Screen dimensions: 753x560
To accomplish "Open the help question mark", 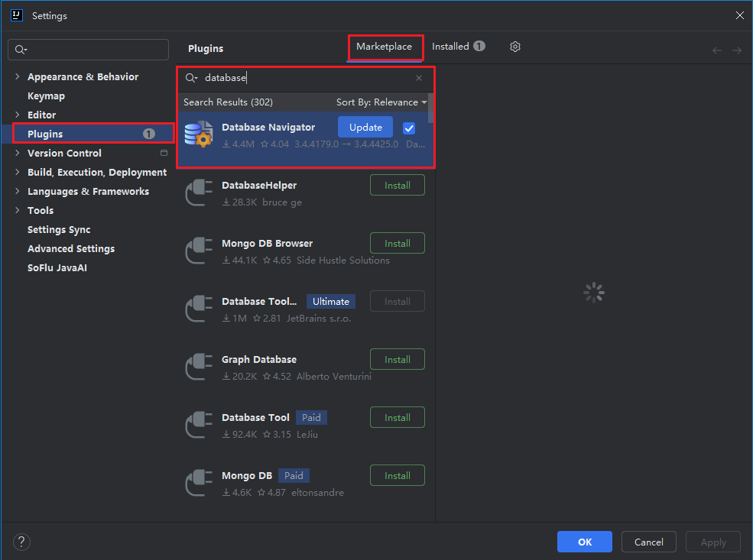I will click(x=21, y=542).
